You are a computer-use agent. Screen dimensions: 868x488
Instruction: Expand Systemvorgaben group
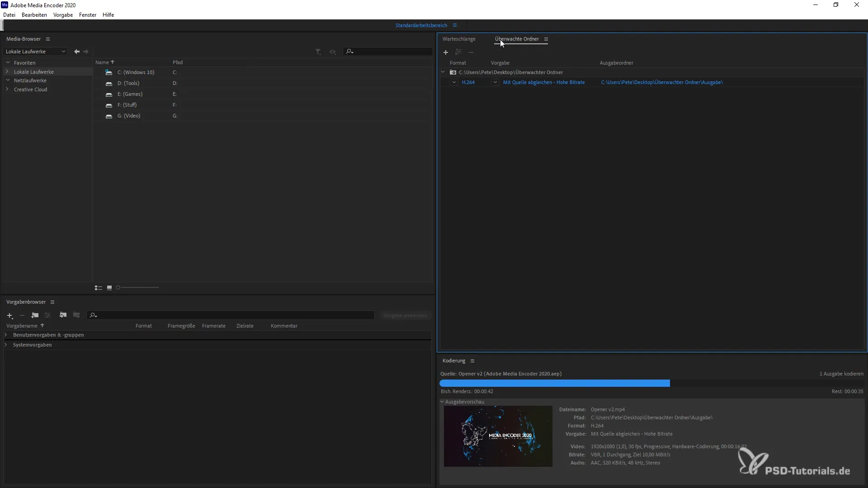point(6,345)
